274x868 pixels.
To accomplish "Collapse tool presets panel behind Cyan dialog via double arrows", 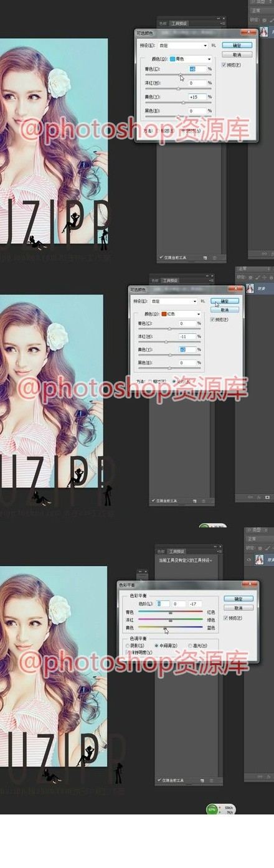I will point(219,19).
